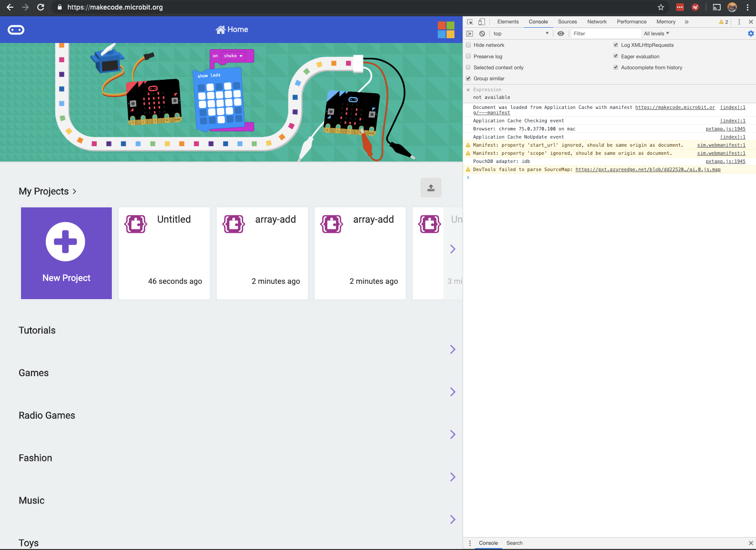Remove the live expression with the x
The height and width of the screenshot is (550, 756).
[468, 90]
